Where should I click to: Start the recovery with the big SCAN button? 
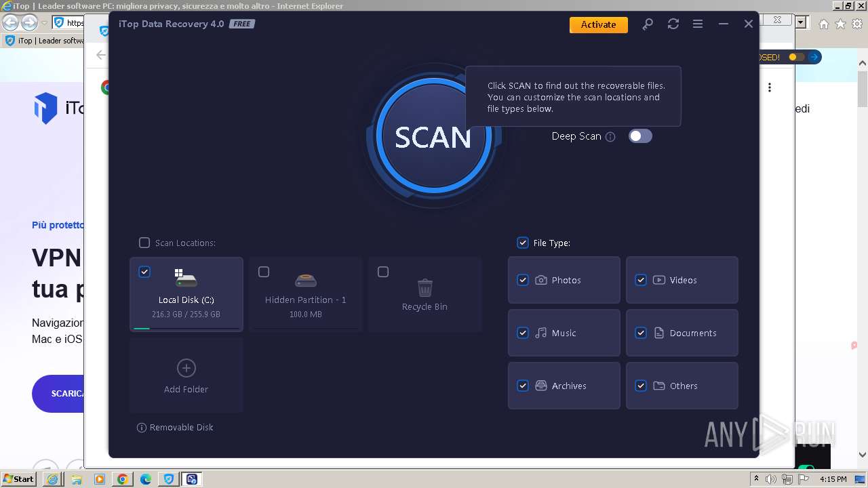click(433, 137)
